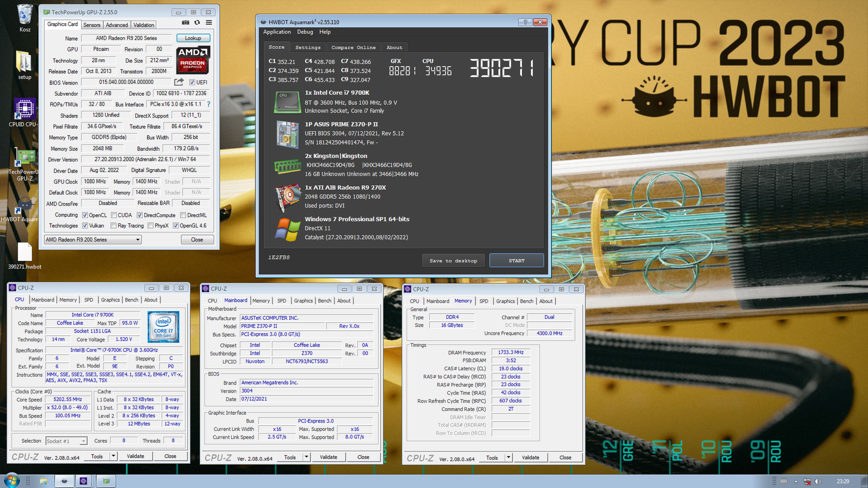Toggle the UEFI checkbox in GPU-Z
Viewport: 868px width, 488px height.
point(192,82)
